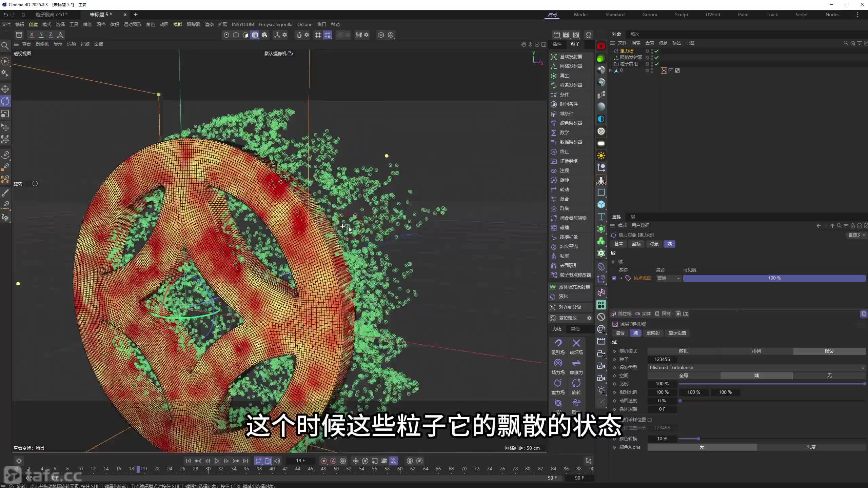
Task: Switch to the 坐标 attribute tab
Action: 636,244
